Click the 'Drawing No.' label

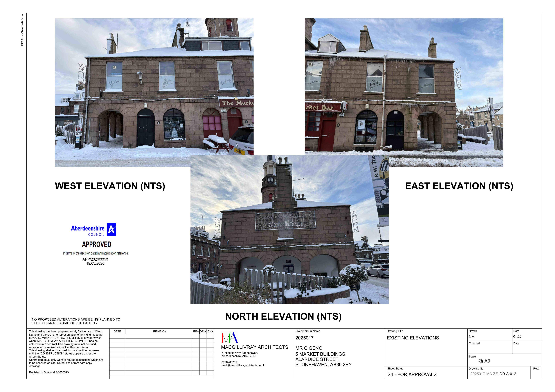tap(477, 369)
